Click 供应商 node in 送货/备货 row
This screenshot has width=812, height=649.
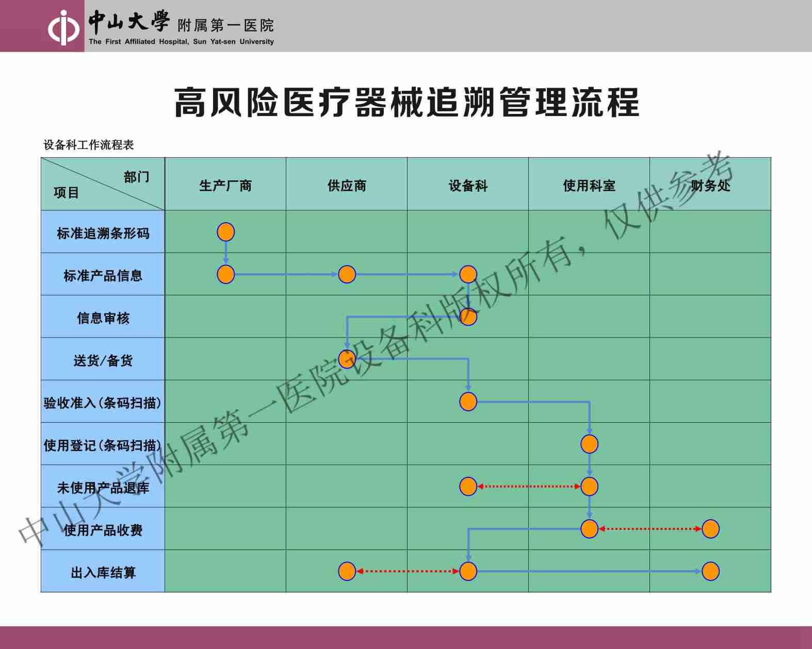click(x=347, y=359)
